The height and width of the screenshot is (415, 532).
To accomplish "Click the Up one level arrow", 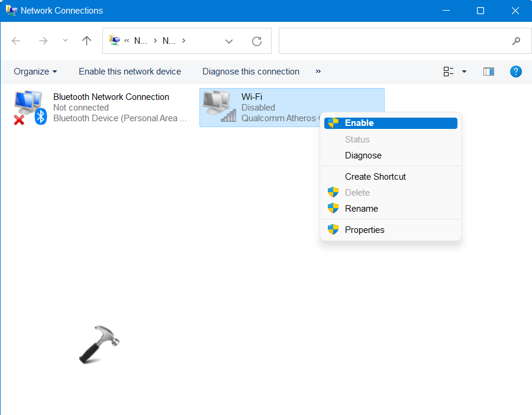I will [x=87, y=41].
